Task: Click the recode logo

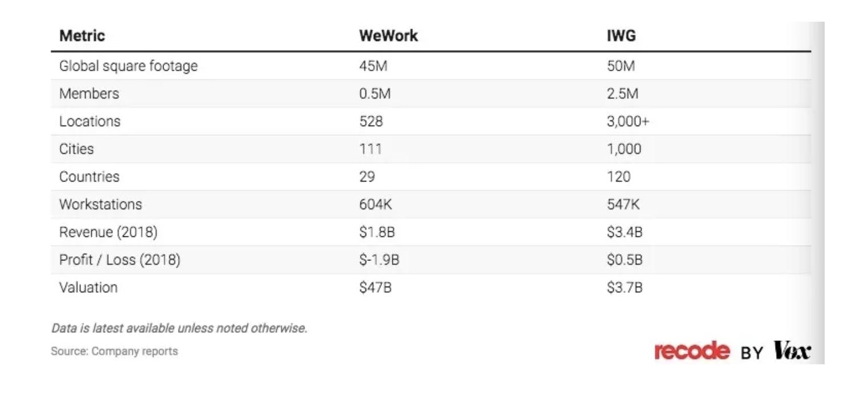Action: tap(691, 351)
